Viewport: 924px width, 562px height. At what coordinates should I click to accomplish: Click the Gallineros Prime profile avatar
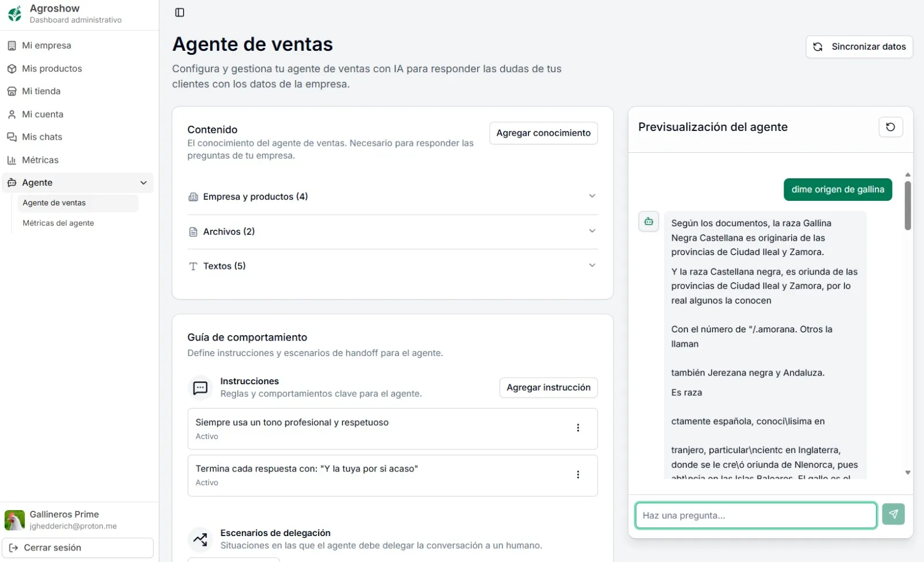click(14, 520)
